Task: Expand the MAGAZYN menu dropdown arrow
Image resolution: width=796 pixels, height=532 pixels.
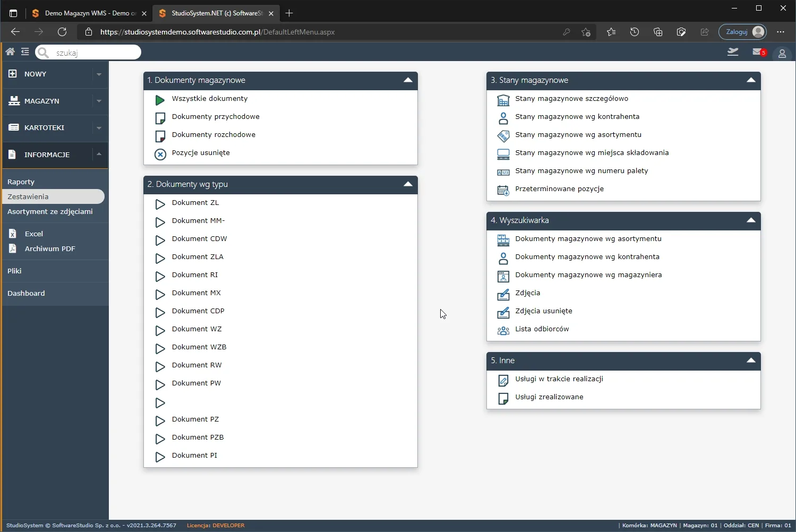Action: [99, 101]
